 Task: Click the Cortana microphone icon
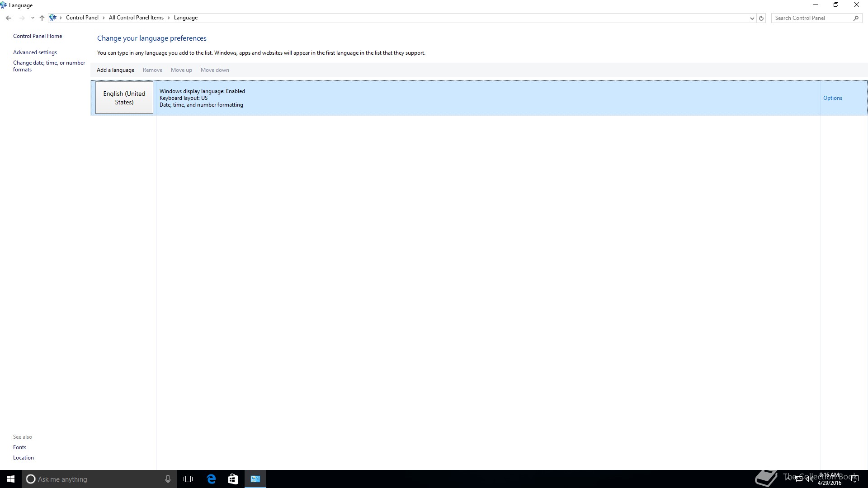tap(168, 479)
